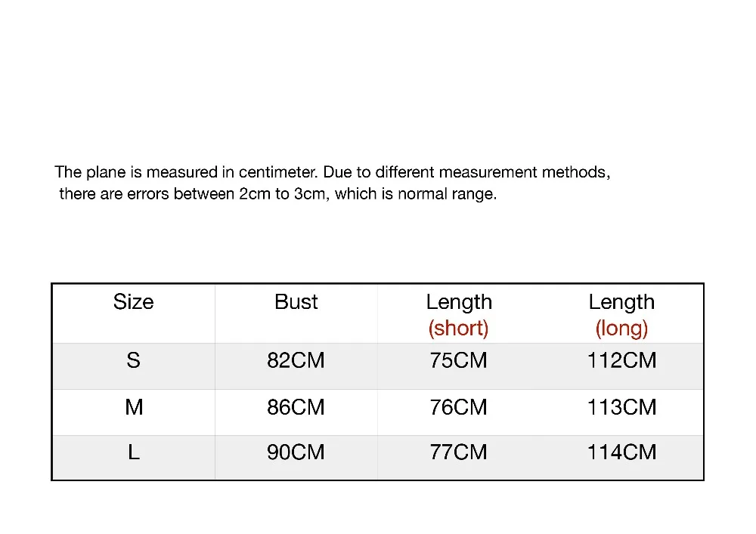Click the red (long) label
The image size is (756, 534).
click(621, 329)
